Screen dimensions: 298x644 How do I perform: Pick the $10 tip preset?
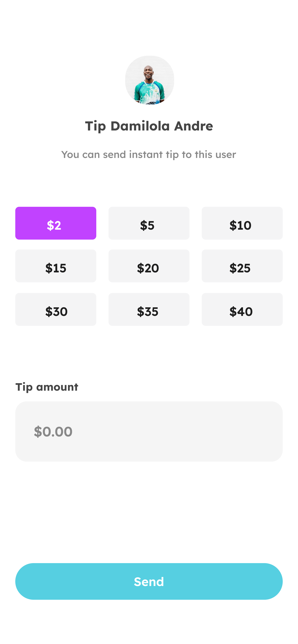(242, 223)
